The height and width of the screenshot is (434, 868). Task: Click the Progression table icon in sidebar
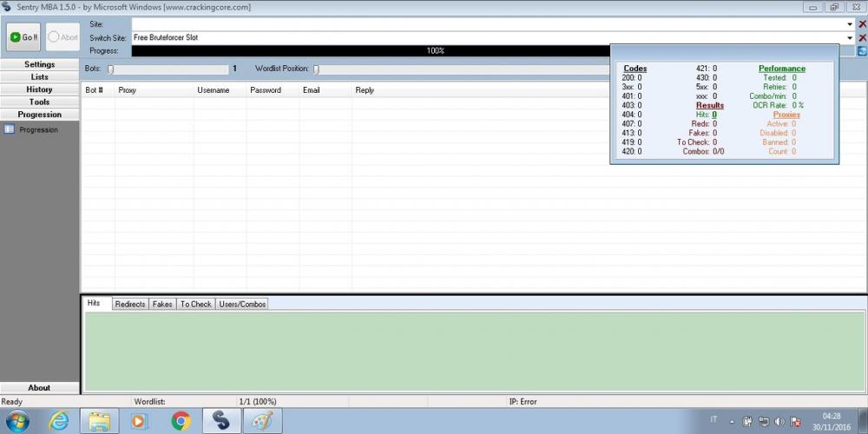10,129
